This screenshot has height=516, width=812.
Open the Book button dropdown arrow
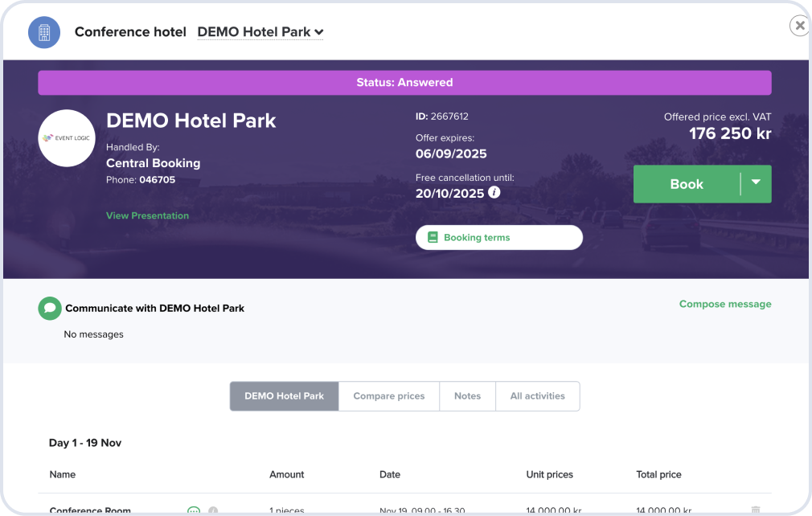tap(756, 183)
